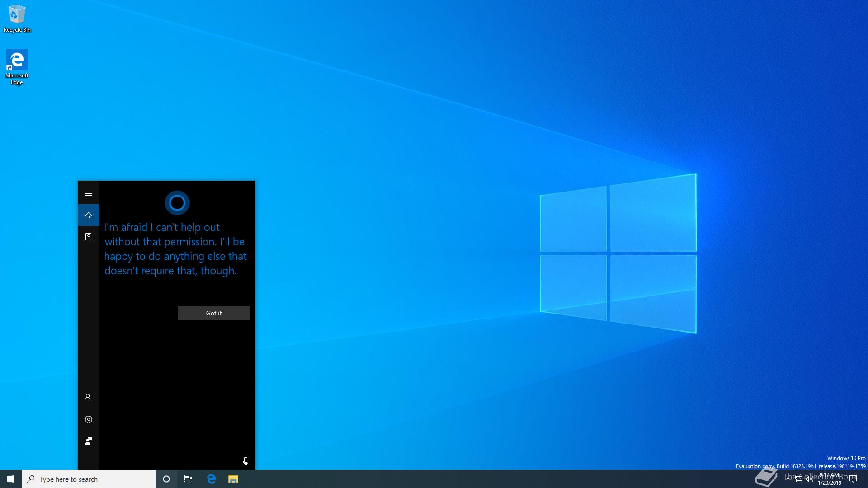Select the Recycle Bin desktop icon
Viewport: 868px width, 488px height.
pos(17,19)
